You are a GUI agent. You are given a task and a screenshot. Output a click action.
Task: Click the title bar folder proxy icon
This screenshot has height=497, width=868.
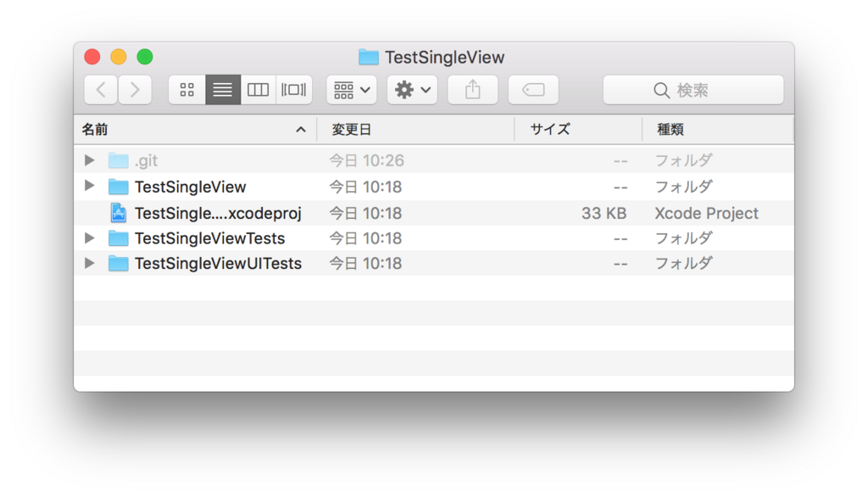(x=368, y=57)
